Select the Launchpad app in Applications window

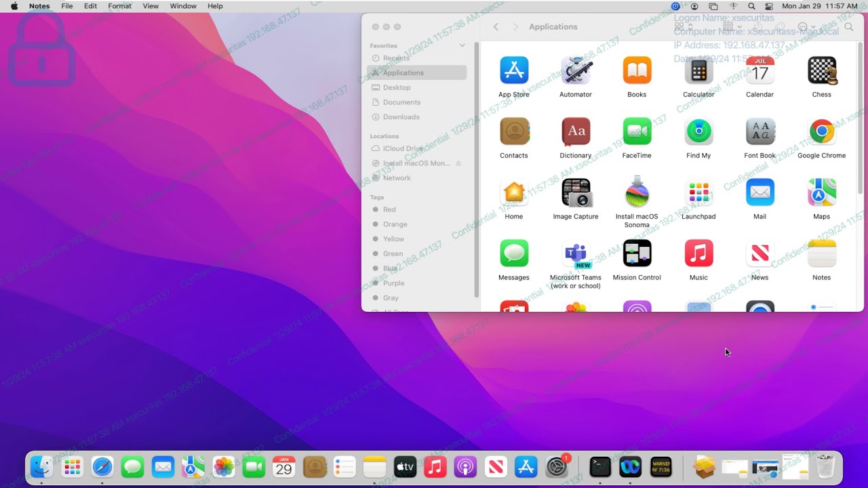coord(698,192)
